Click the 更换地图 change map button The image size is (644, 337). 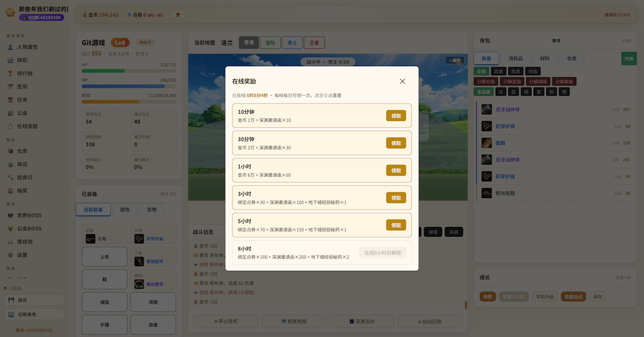294,322
